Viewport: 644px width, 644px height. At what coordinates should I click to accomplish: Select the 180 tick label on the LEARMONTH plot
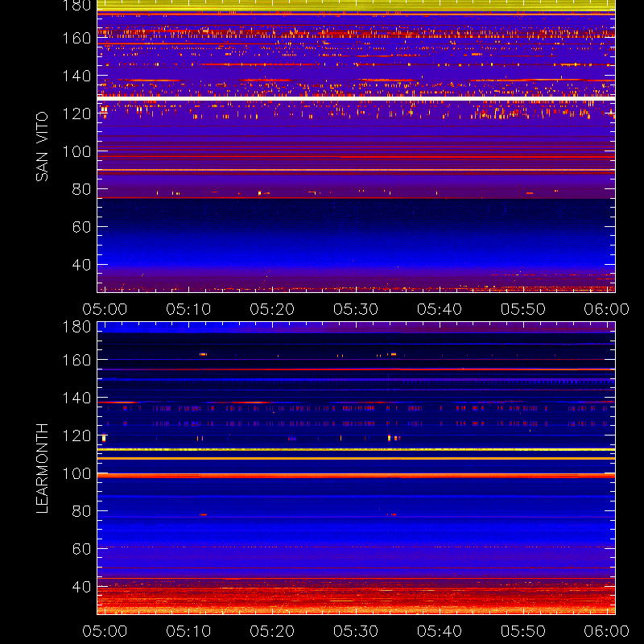[76, 327]
